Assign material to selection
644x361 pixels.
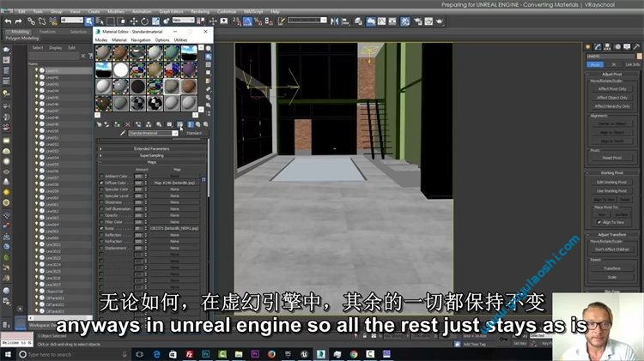tap(117, 123)
